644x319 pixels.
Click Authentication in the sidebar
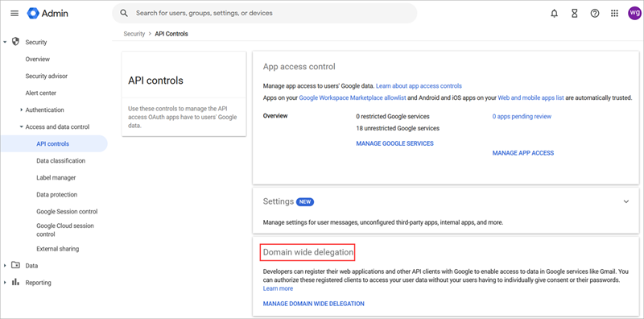click(x=45, y=110)
